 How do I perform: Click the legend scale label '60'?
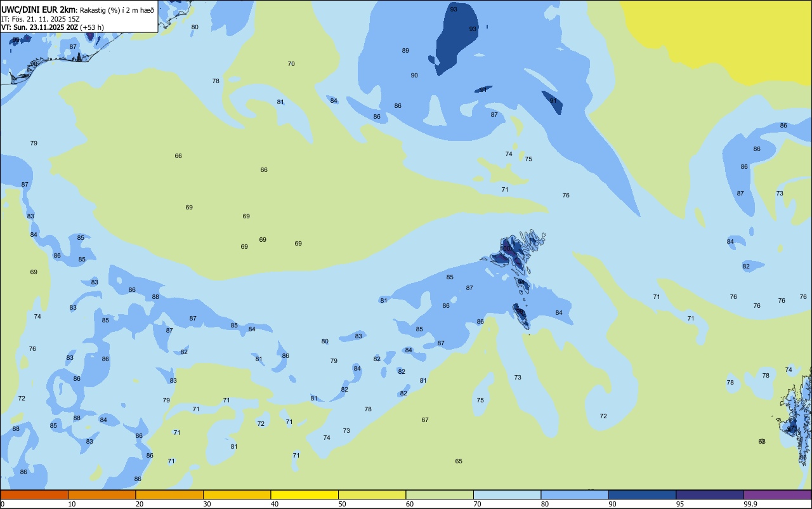[410, 504]
